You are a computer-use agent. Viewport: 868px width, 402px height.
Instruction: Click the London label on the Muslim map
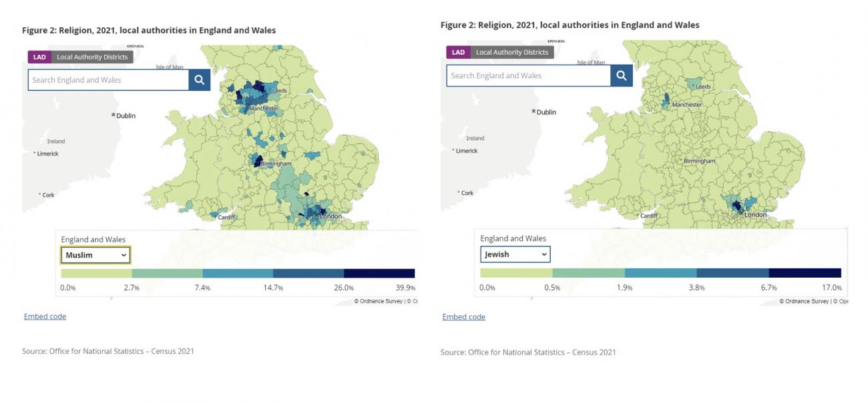tap(331, 216)
